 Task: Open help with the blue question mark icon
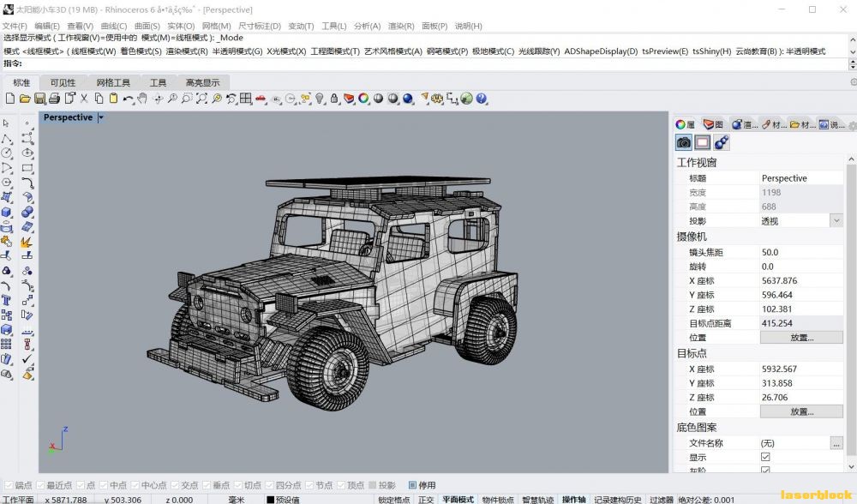tap(481, 99)
